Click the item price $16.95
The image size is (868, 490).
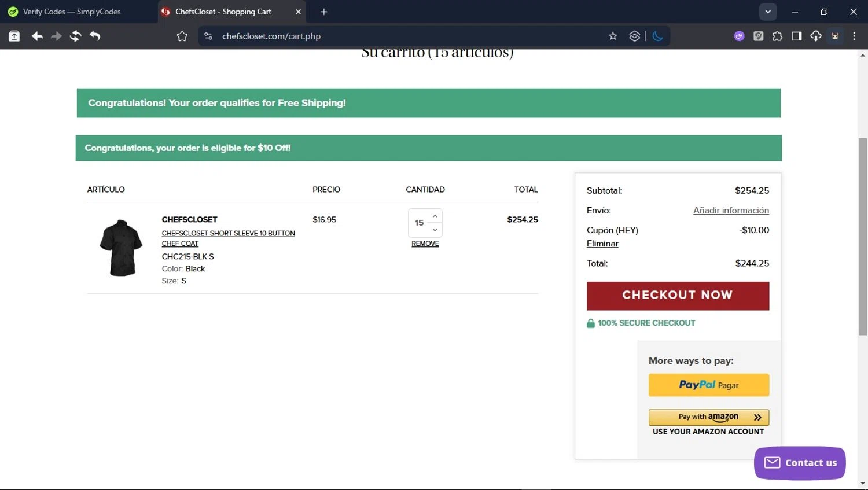pos(324,220)
